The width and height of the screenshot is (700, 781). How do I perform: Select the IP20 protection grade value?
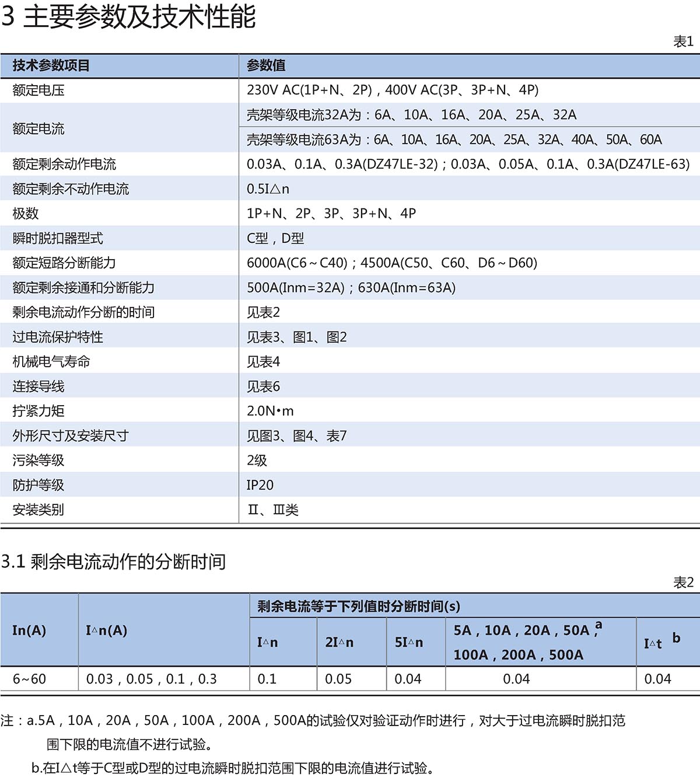point(260,486)
